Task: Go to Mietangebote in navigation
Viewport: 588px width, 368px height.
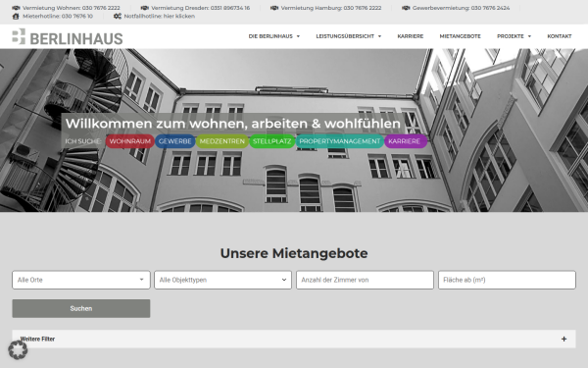Action: click(x=461, y=36)
